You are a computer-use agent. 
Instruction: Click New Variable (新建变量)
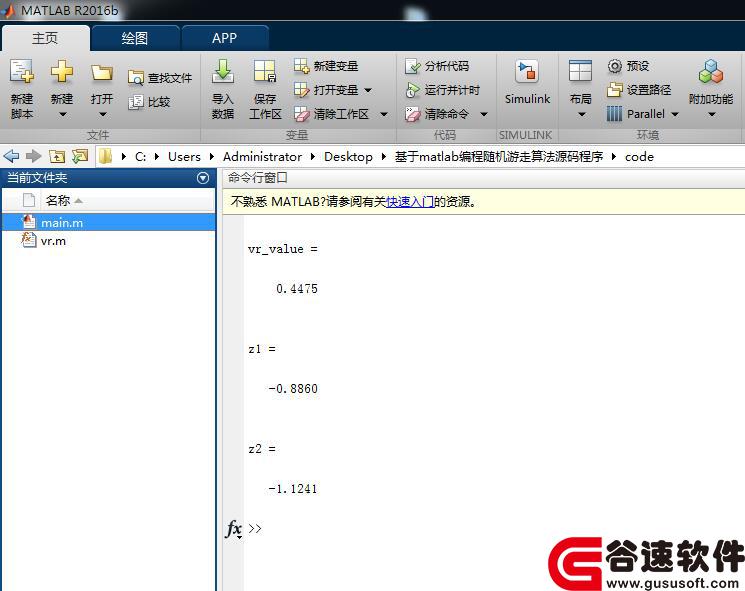pyautogui.click(x=326, y=66)
